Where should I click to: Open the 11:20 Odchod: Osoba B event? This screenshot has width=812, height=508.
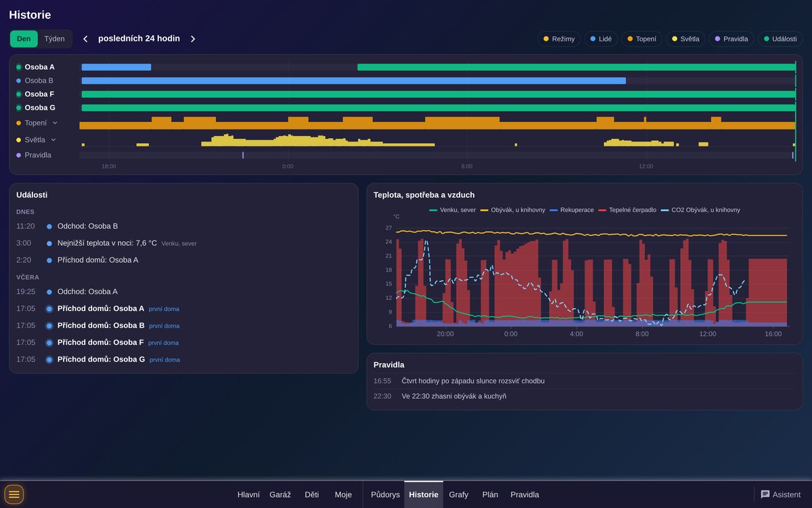pos(183,226)
